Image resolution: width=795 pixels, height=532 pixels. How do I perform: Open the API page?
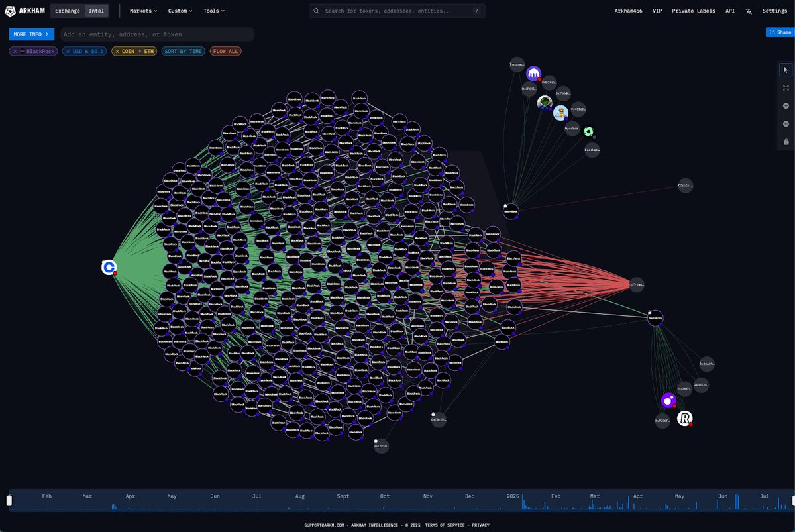point(730,11)
